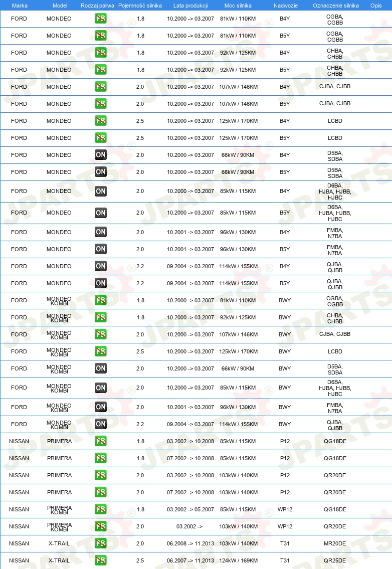This screenshot has width=392, height=569.
Task: Click WP12 body cell in QG18DE row
Action: [x=285, y=509]
